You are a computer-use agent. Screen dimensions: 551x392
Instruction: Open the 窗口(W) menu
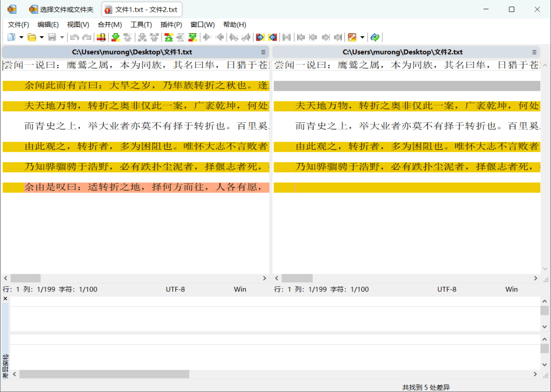(203, 24)
